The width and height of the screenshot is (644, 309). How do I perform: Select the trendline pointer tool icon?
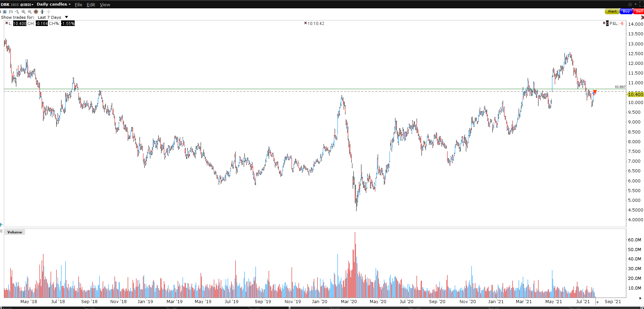pos(17,11)
